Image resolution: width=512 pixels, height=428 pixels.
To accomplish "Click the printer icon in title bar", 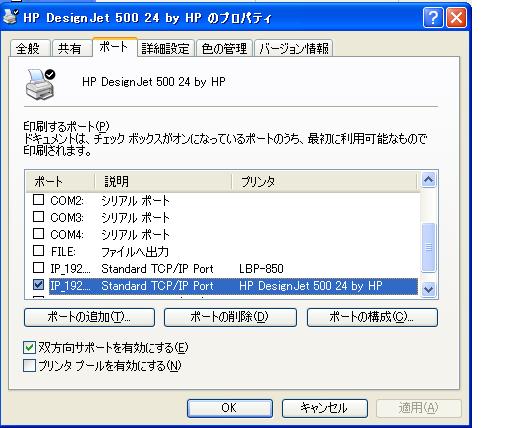I will click(x=10, y=16).
